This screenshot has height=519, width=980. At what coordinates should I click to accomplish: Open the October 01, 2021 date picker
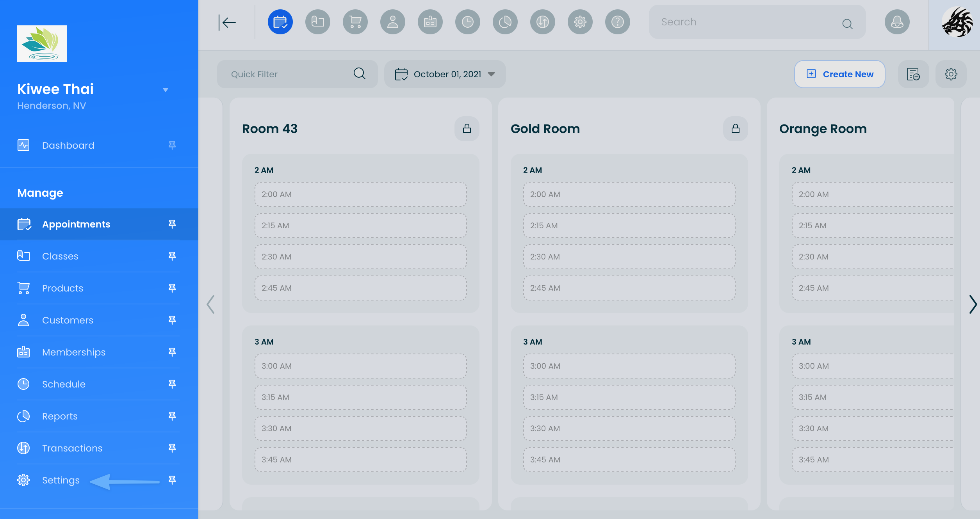(x=445, y=74)
